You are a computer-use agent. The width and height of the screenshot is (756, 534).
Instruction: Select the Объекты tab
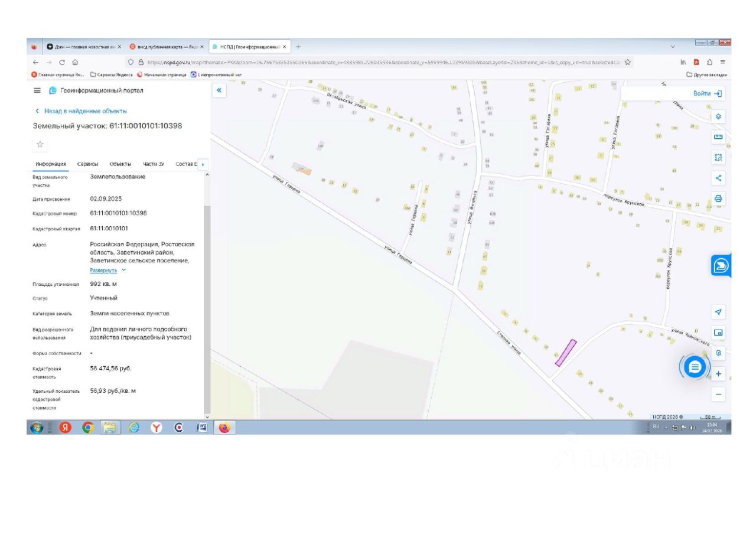[x=120, y=164]
